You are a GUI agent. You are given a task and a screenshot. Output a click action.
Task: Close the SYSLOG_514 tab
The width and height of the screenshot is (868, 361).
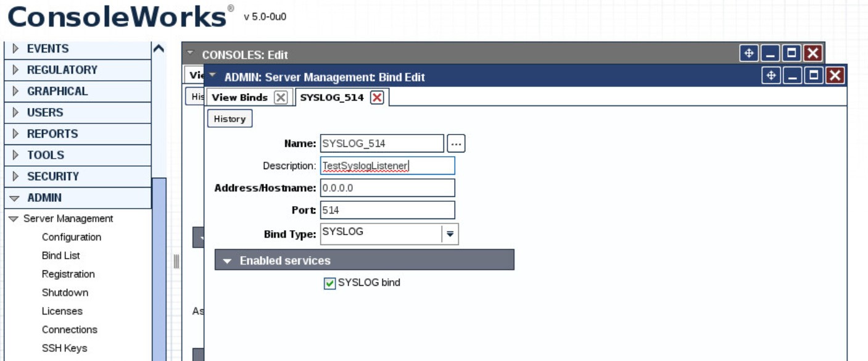coord(377,98)
